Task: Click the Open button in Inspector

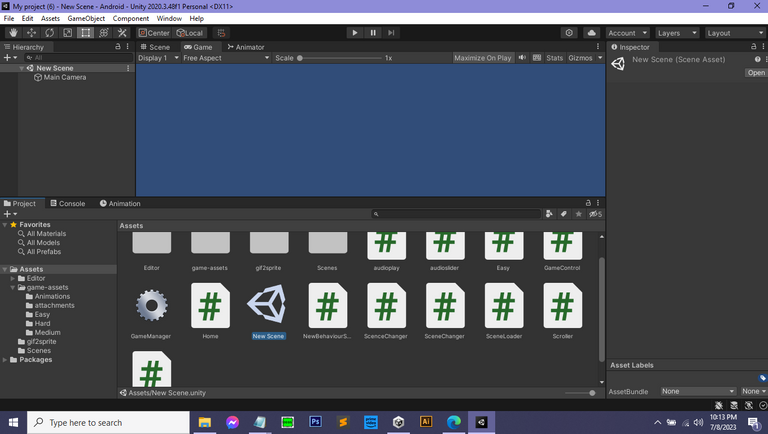Action: [756, 72]
